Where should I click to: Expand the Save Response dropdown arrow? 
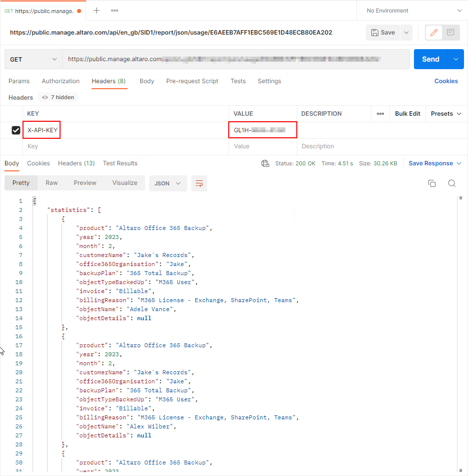coord(459,163)
